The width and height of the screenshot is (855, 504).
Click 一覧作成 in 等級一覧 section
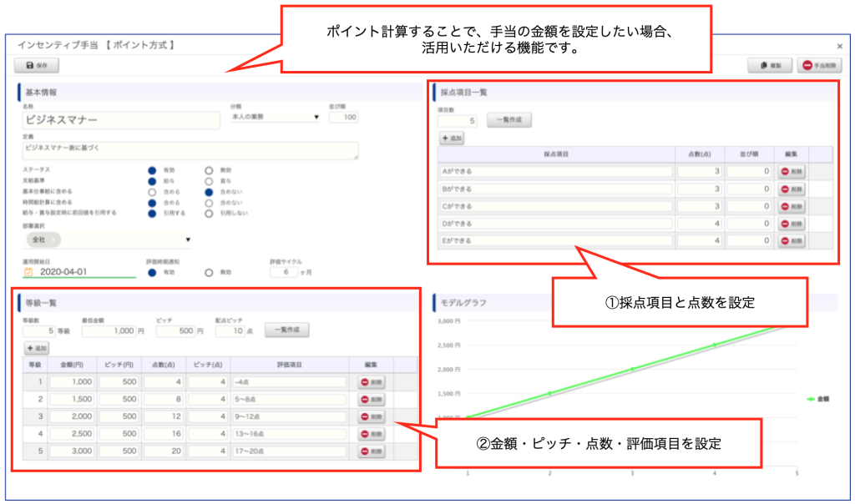point(287,330)
